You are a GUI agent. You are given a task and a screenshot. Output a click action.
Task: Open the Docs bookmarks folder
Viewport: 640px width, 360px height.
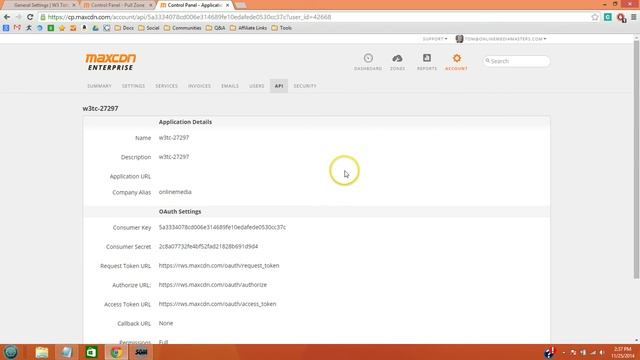click(x=124, y=28)
